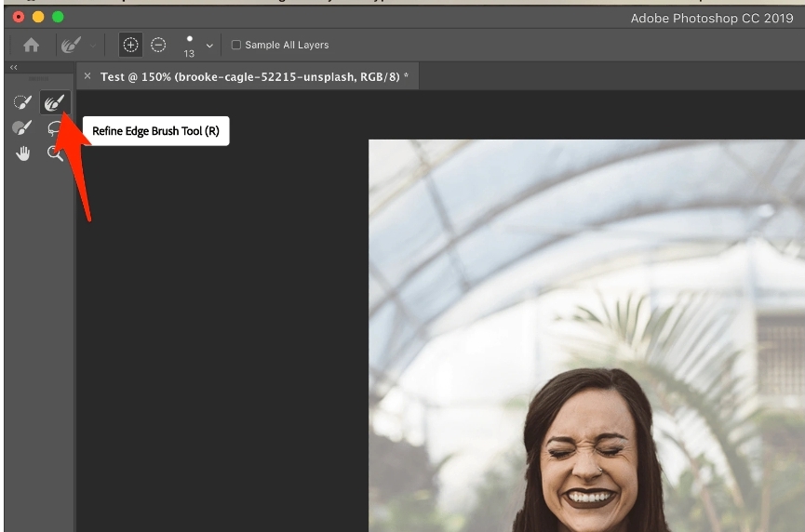Viewport: 805px width, 532px height.
Task: Choose the subtract minus brush mode
Action: point(158,46)
